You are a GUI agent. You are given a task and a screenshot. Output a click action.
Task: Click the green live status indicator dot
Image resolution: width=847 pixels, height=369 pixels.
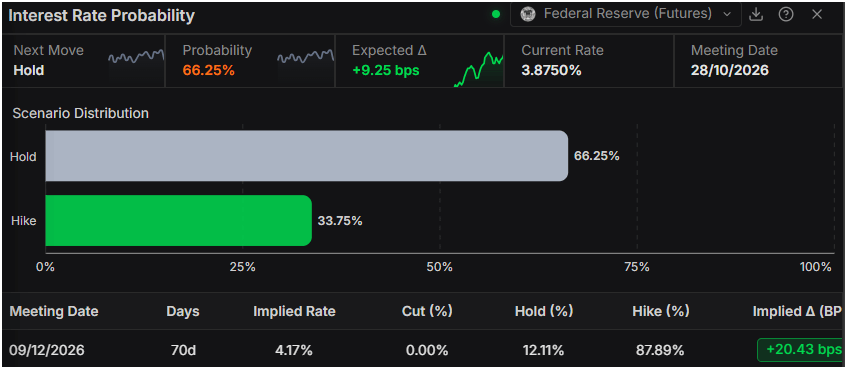tap(496, 15)
